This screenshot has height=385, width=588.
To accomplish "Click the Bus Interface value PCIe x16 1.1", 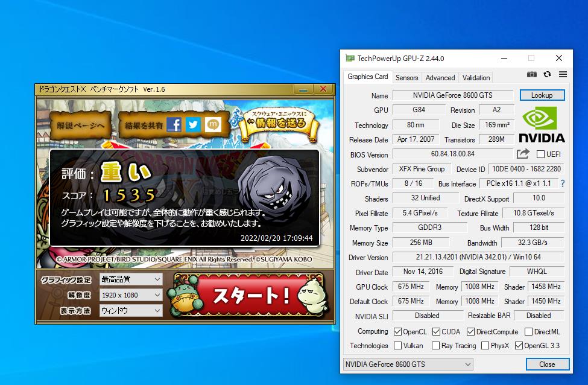I will tap(519, 183).
